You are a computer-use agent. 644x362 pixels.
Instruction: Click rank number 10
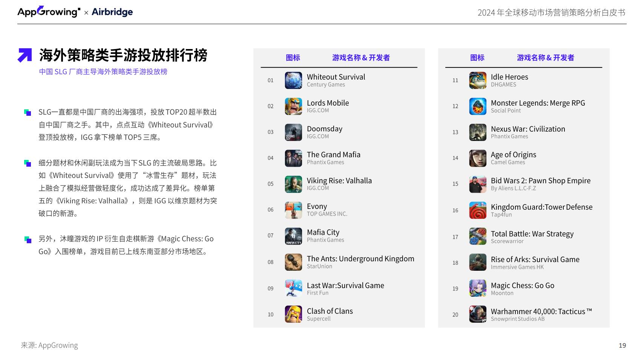click(270, 314)
